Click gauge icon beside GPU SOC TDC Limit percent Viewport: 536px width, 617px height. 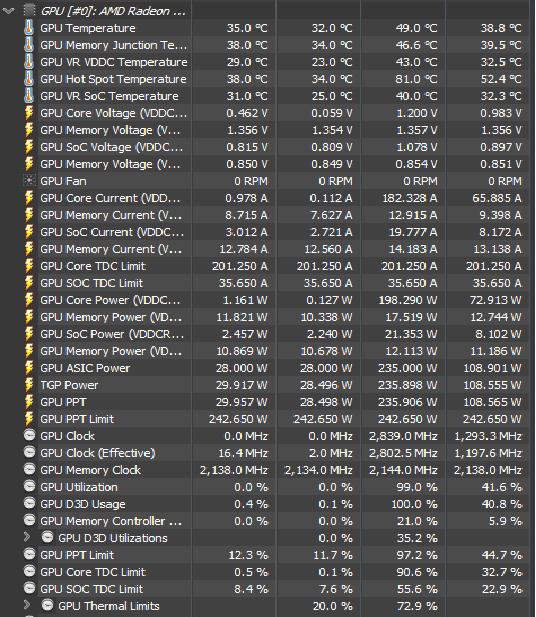point(30,588)
